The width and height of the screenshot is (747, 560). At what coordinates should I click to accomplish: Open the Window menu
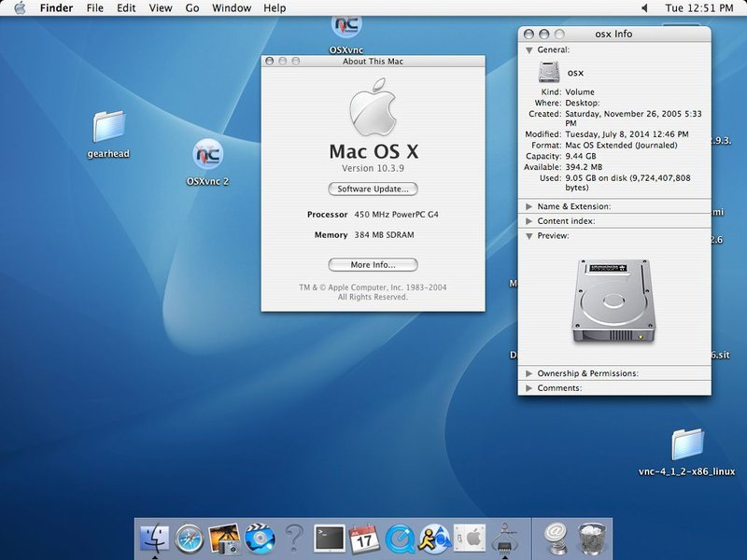(x=232, y=8)
